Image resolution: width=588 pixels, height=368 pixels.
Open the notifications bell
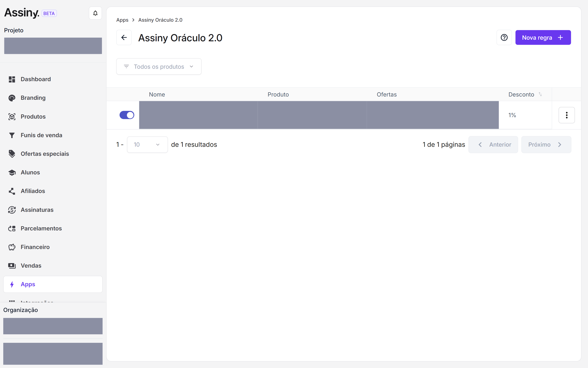pos(95,13)
